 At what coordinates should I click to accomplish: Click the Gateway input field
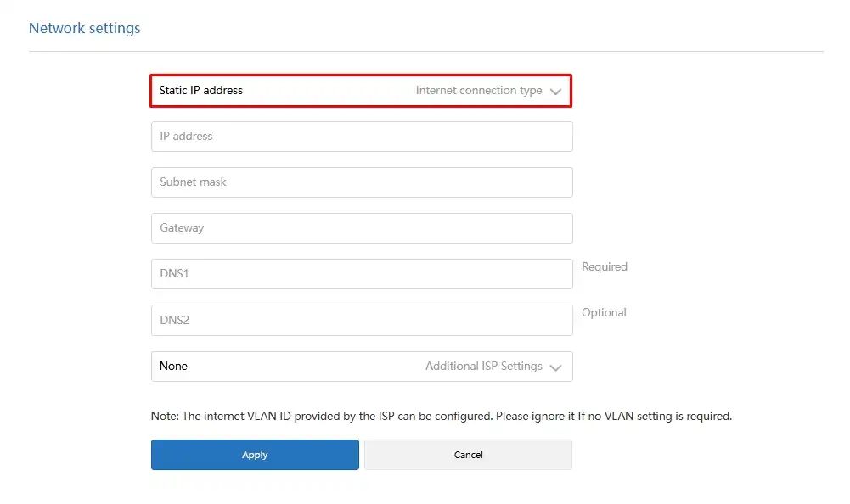(361, 227)
